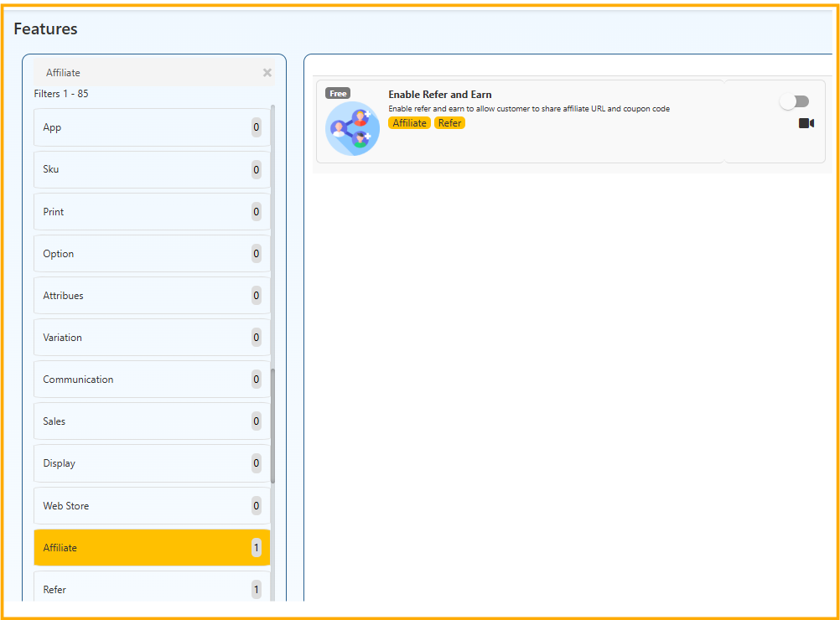Select the Sku filter
Screen dimensions: 840x620
[x=152, y=169]
